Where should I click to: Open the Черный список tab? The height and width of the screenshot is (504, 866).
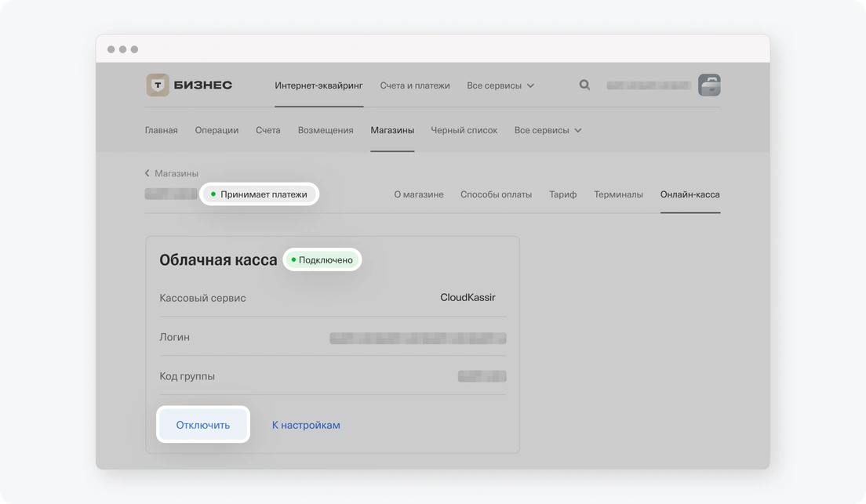tap(464, 130)
